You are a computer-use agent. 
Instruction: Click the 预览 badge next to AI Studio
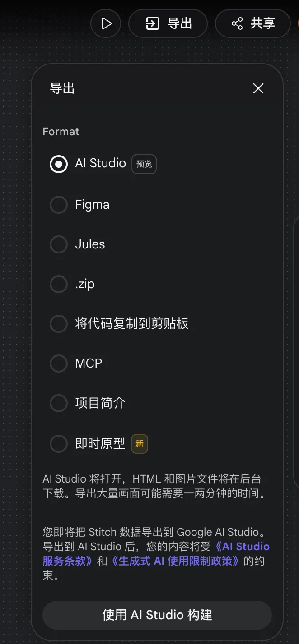[144, 164]
